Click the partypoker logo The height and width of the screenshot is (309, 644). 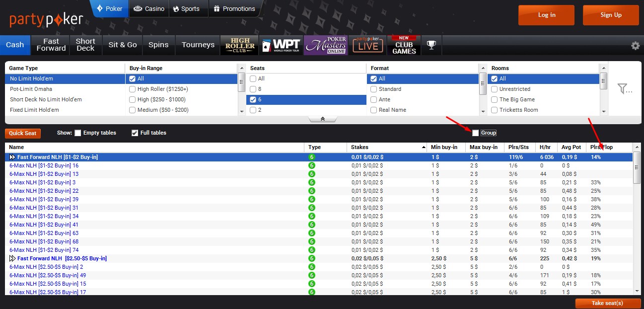46,19
